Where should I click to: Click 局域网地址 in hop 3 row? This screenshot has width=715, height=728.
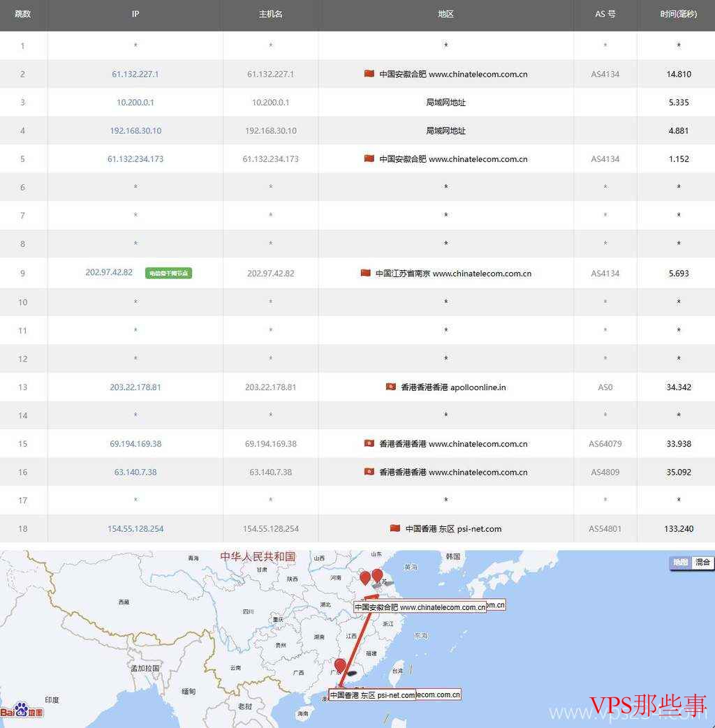445,103
